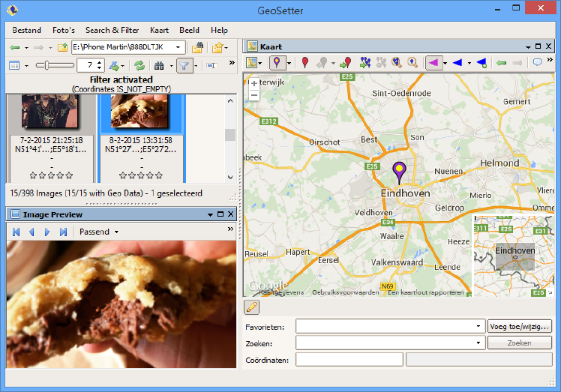The height and width of the screenshot is (392, 561).
Task: Toggle the active filter funnel button
Action: [184, 65]
